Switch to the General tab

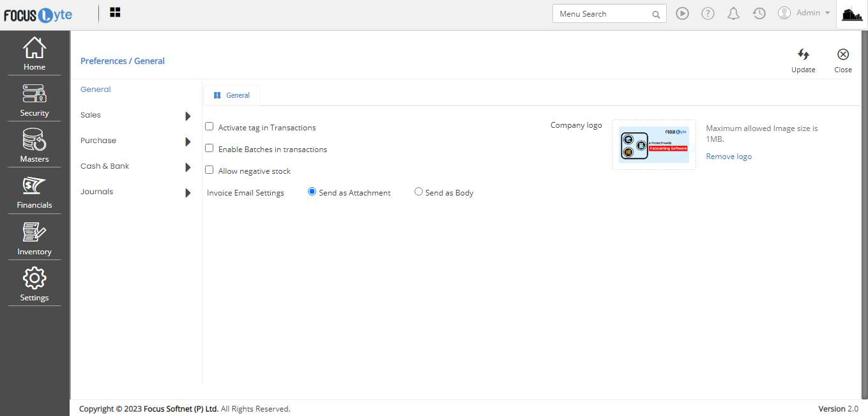click(x=232, y=95)
